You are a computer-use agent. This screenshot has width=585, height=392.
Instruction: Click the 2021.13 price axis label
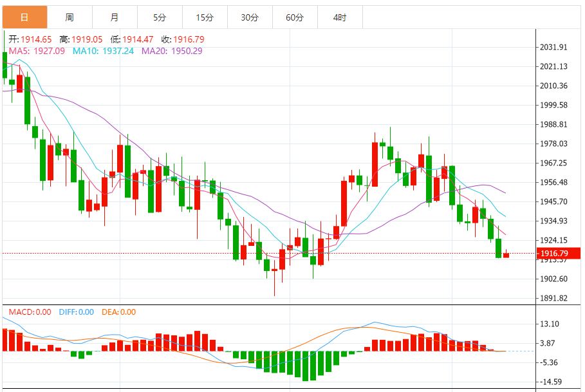pos(553,67)
